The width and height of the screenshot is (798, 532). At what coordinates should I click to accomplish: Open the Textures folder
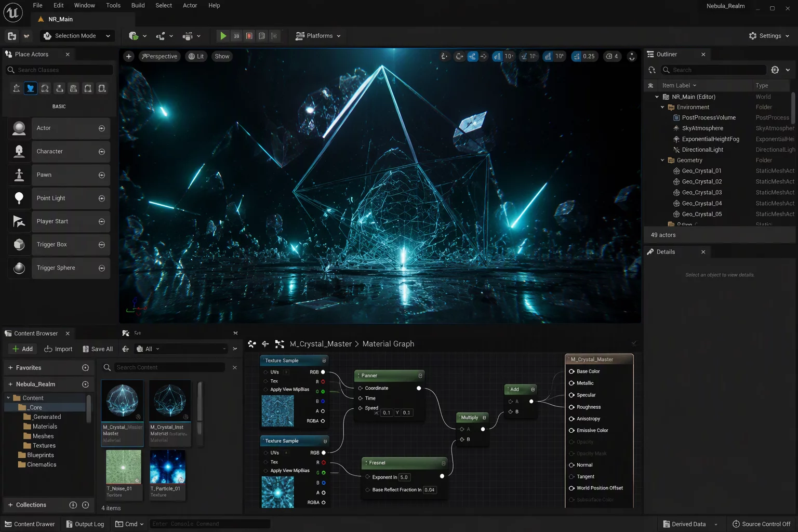(44, 446)
